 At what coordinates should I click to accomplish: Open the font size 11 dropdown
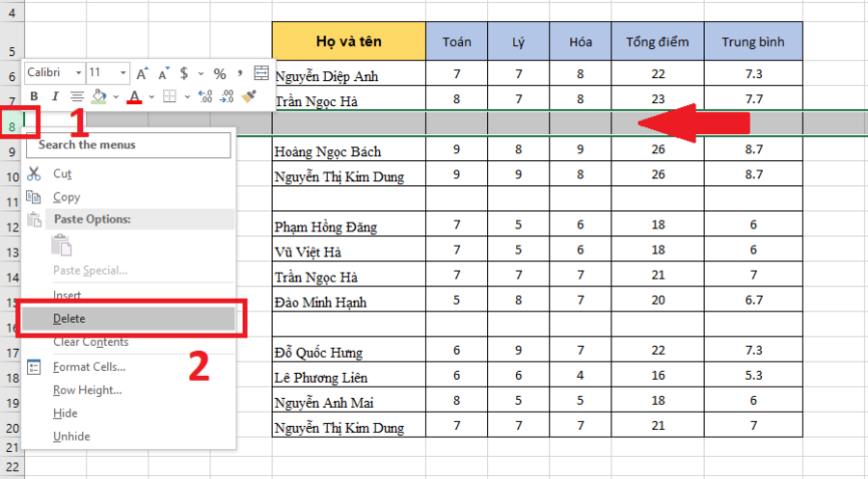tap(122, 73)
